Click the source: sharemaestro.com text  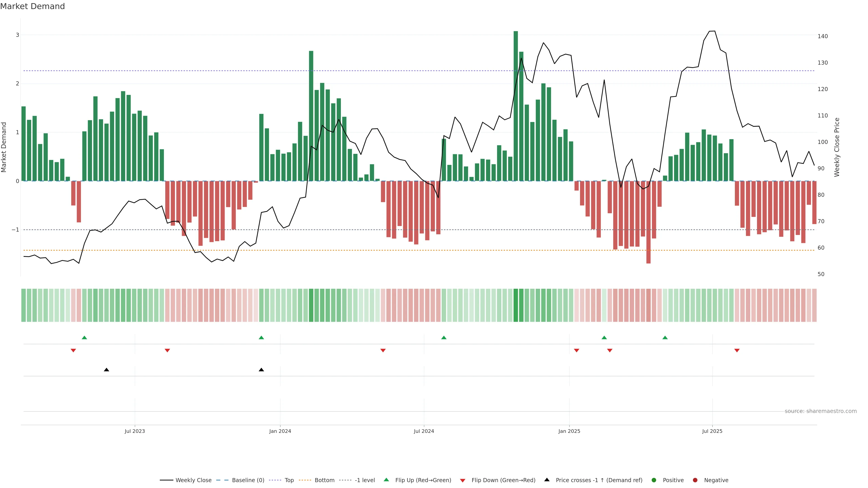pos(821,411)
